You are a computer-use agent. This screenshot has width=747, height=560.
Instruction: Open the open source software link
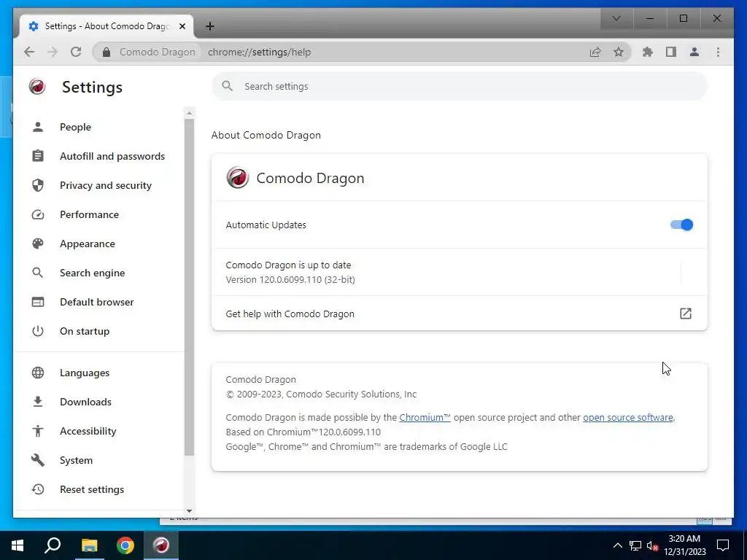point(628,418)
